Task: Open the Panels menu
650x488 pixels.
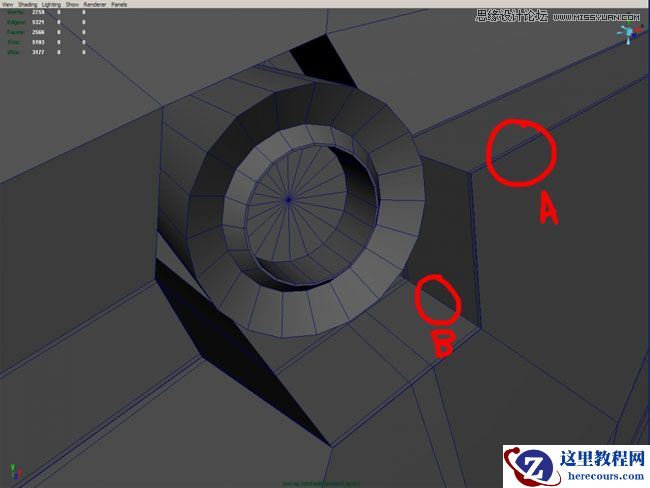Action: pyautogui.click(x=119, y=4)
